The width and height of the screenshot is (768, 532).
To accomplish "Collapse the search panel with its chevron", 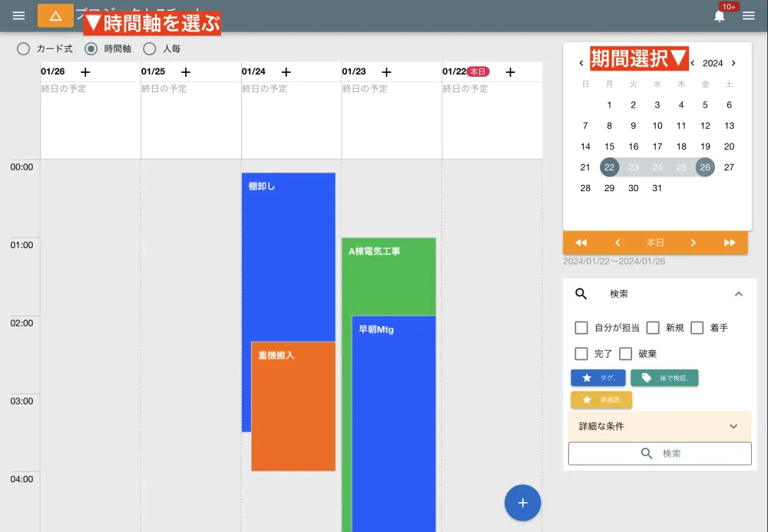I will (739, 293).
